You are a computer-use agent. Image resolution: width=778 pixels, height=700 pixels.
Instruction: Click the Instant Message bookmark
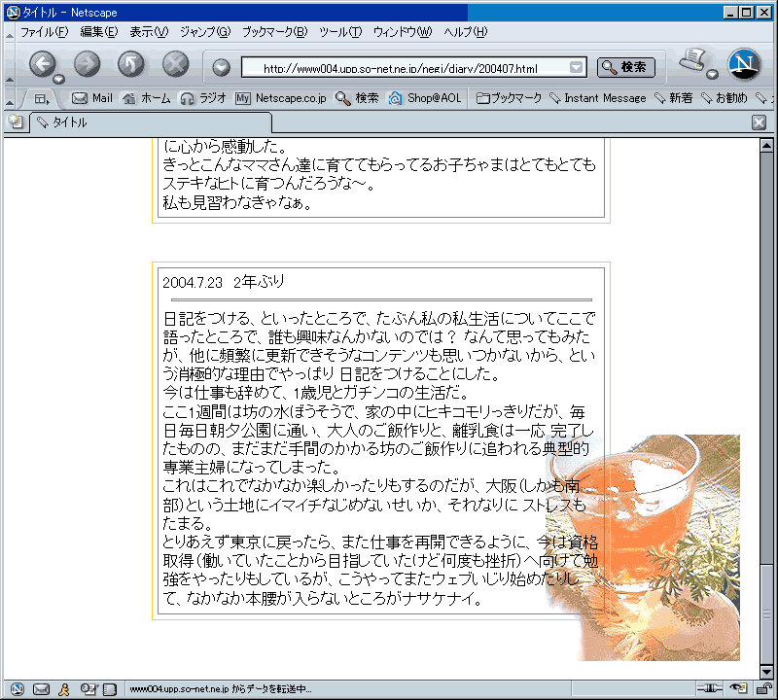598,98
